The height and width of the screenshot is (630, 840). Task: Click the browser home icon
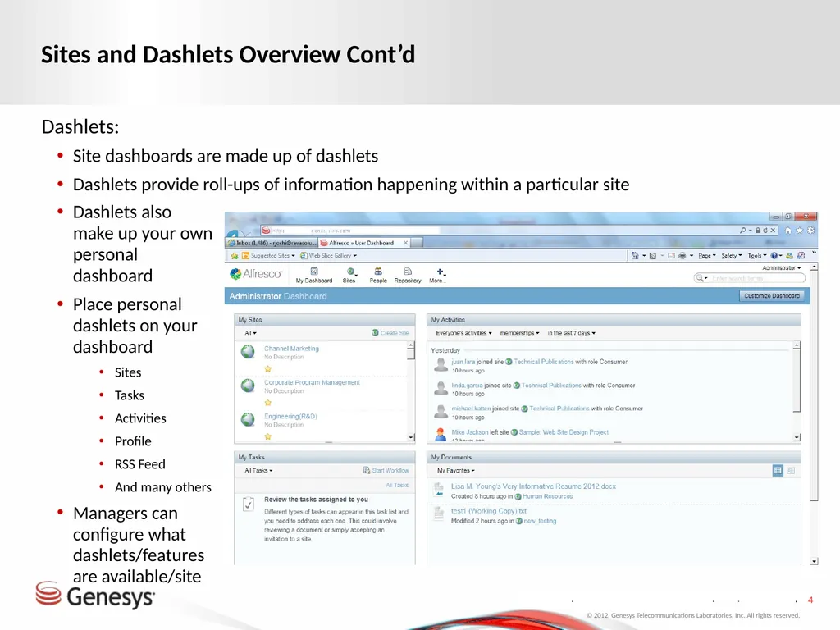788,231
